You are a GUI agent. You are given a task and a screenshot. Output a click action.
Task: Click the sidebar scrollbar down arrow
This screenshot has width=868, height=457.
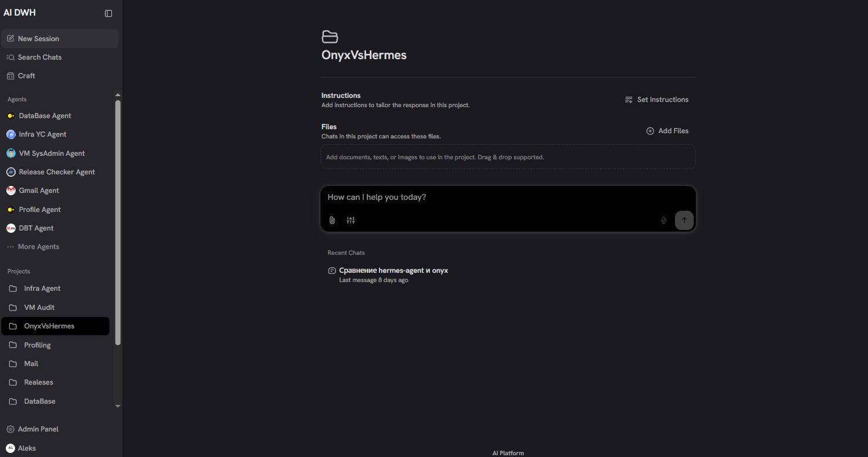118,406
